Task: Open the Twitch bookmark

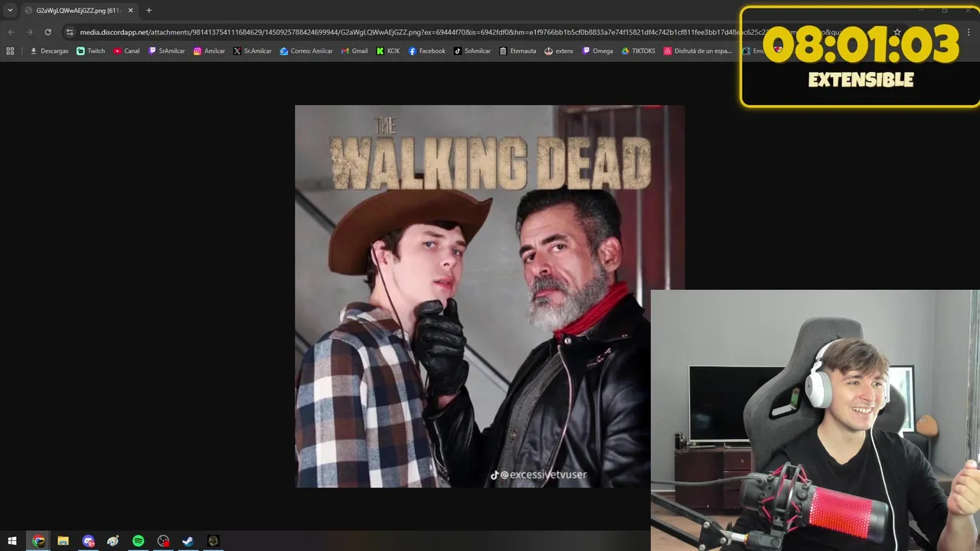Action: click(x=91, y=51)
